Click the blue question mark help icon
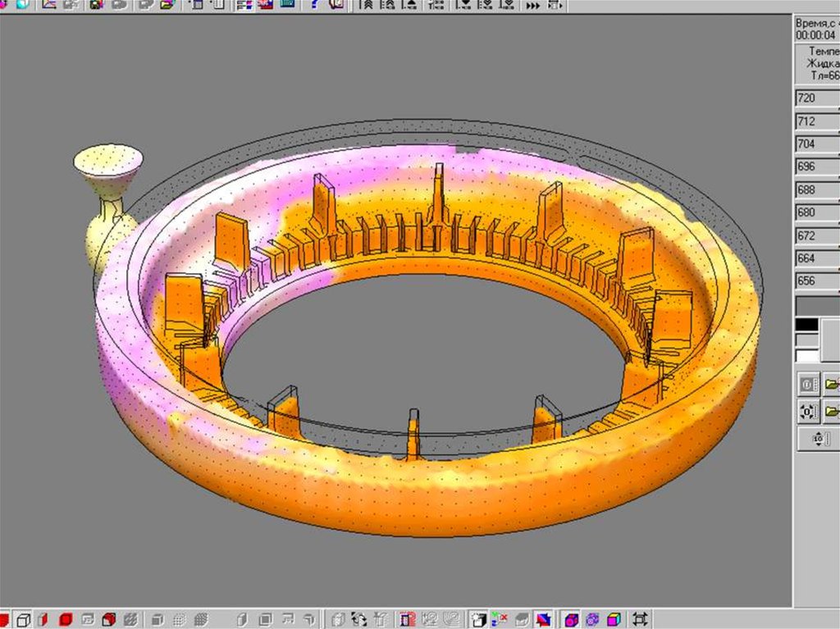840x629 pixels. 314,4
